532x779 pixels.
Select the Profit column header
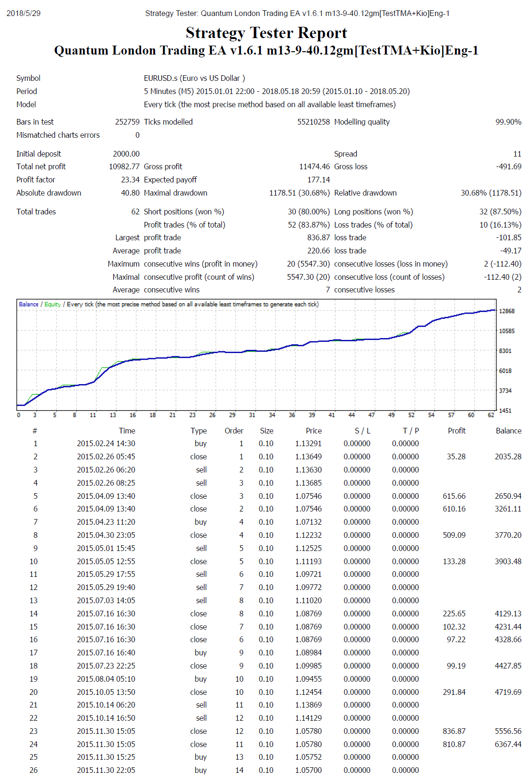[x=457, y=431]
